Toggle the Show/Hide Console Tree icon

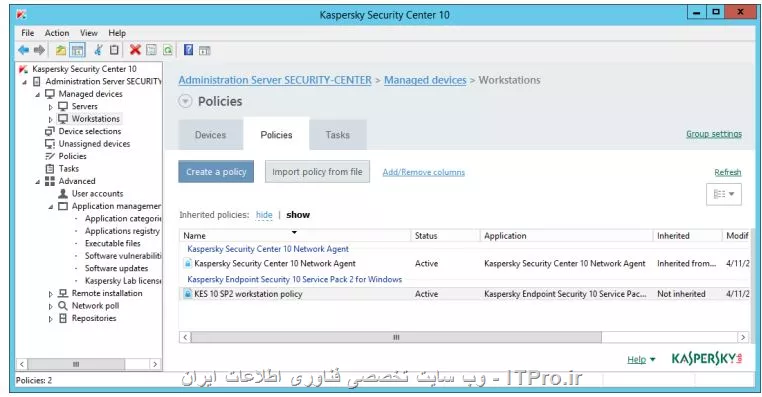pyautogui.click(x=77, y=50)
